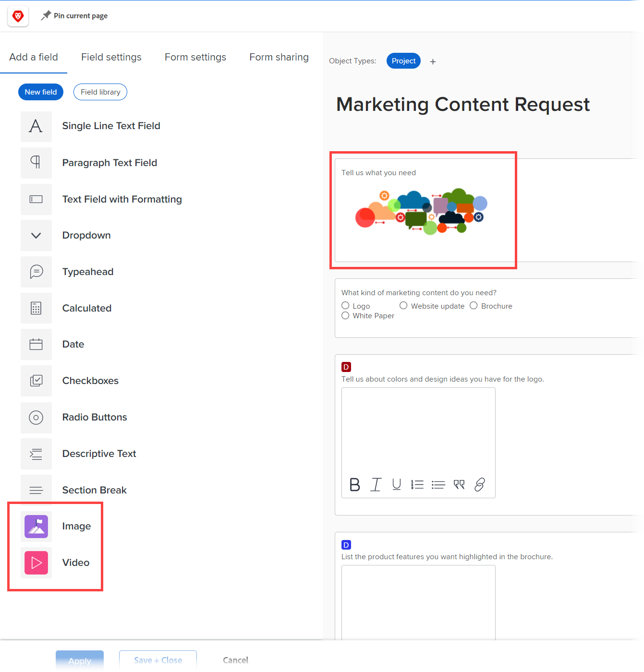This screenshot has height=672, width=644.
Task: Click the pink Video play icon
Action: point(36,563)
